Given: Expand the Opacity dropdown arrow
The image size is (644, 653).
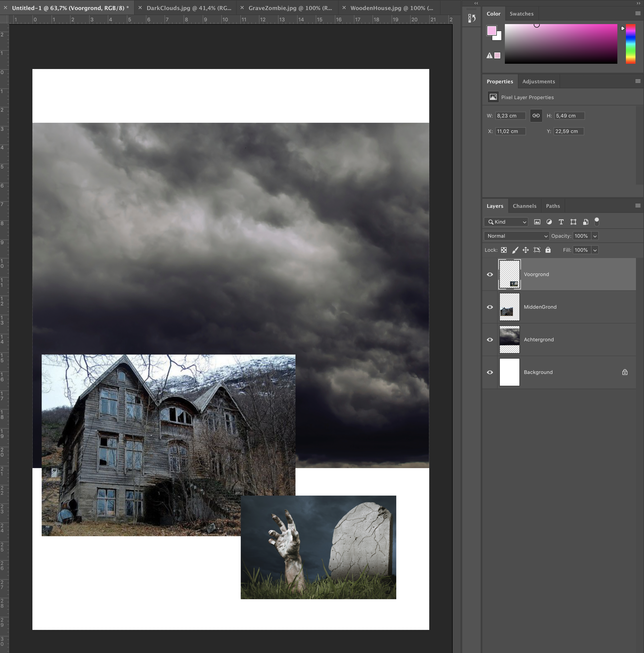Looking at the screenshot, I should pos(595,236).
